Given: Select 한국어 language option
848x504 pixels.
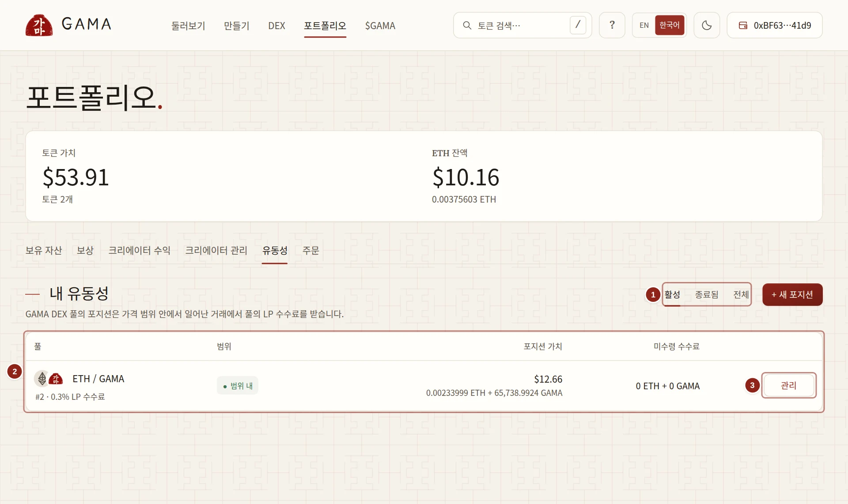Looking at the screenshot, I should tap(669, 25).
